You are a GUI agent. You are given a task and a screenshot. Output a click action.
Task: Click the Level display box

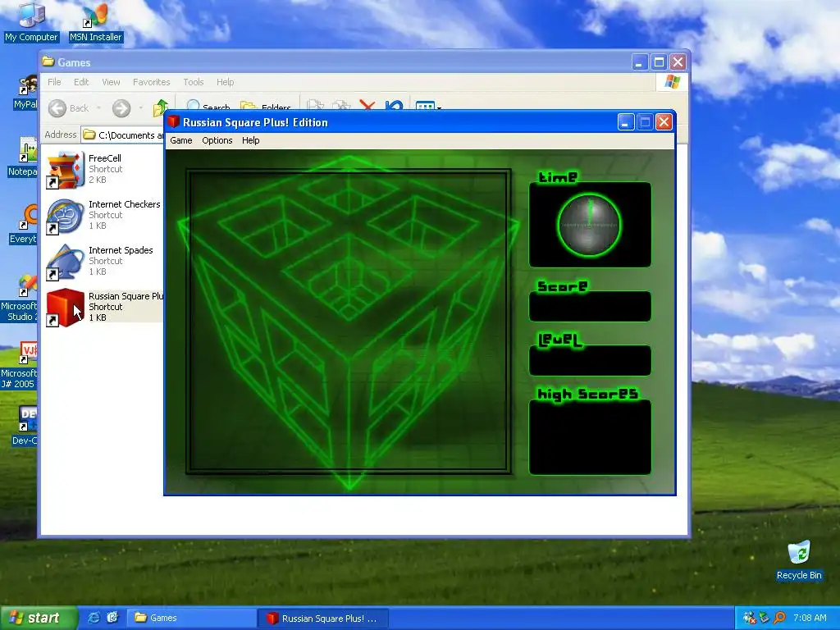point(590,361)
